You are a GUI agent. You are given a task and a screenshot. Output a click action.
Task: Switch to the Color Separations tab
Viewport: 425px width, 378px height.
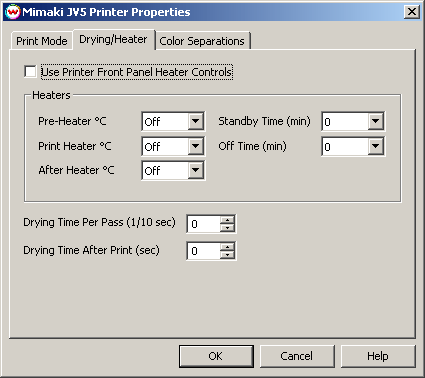202,41
